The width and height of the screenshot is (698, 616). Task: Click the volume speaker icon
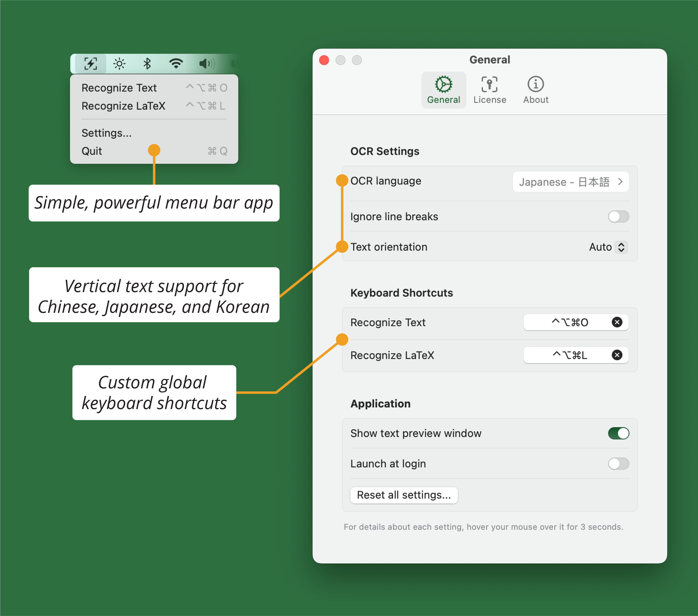click(206, 63)
